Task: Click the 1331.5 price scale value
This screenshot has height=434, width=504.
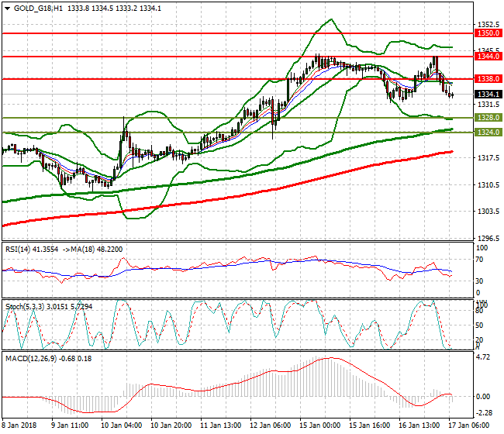Action: click(488, 105)
